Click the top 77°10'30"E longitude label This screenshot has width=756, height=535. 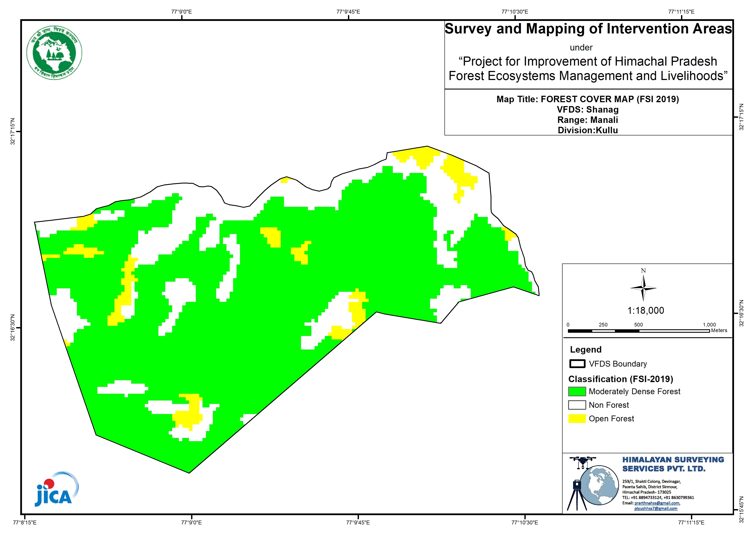[515, 12]
